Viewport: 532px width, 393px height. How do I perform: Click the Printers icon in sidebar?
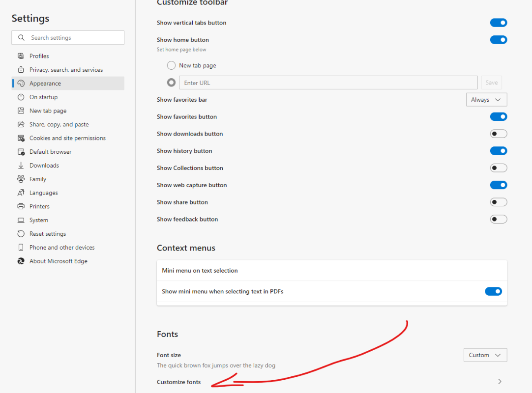21,206
